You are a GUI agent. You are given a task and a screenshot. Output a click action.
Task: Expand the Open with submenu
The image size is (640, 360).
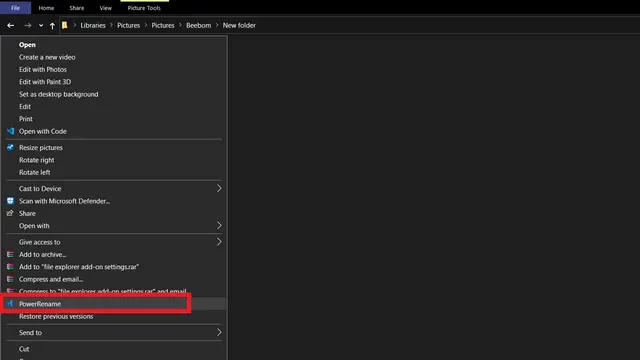tap(219, 225)
